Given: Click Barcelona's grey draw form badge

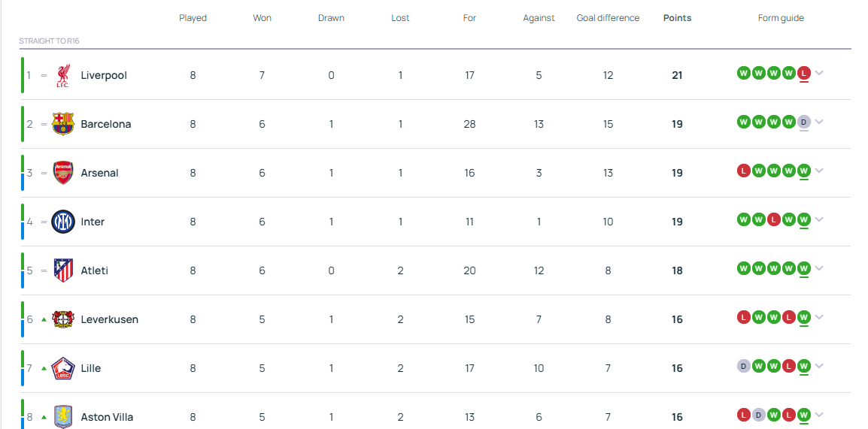Looking at the screenshot, I should tap(803, 122).
